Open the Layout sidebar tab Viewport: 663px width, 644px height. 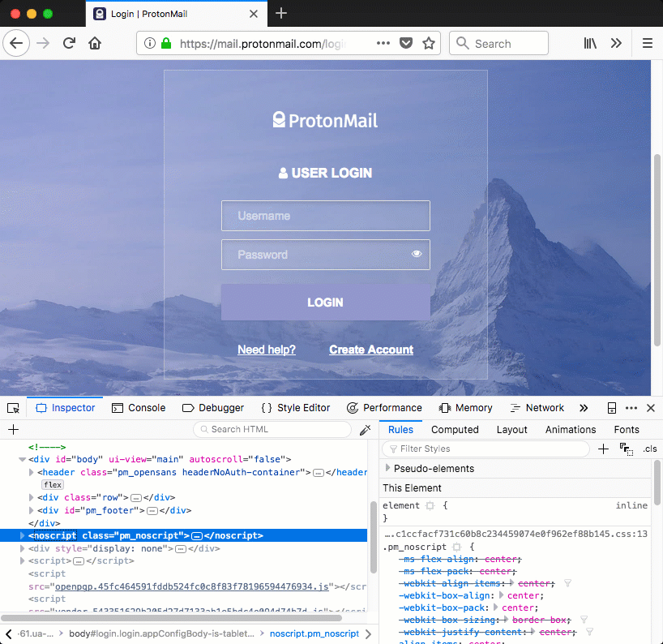point(512,430)
